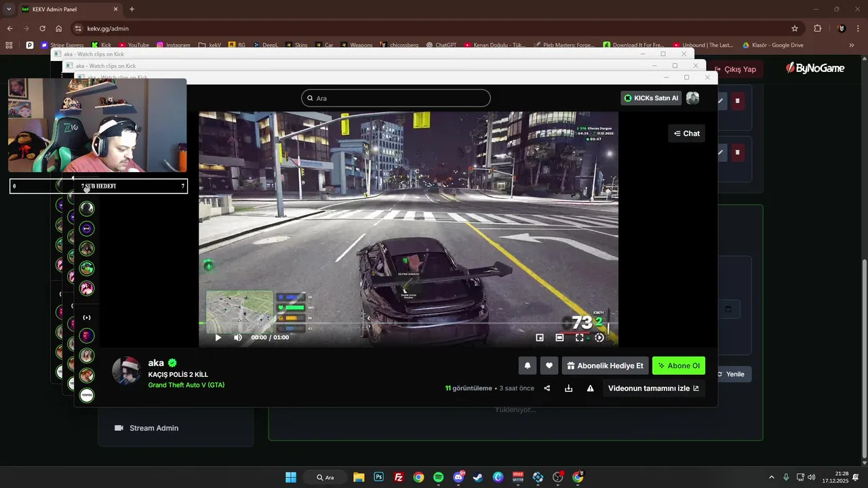
Task: Open the ChatGPT bookmark
Action: coord(441,45)
